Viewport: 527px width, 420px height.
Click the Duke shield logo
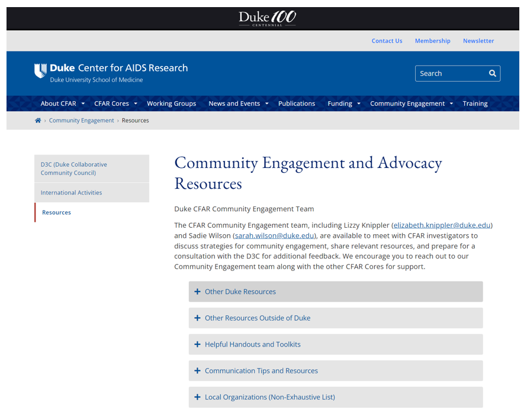click(x=41, y=70)
